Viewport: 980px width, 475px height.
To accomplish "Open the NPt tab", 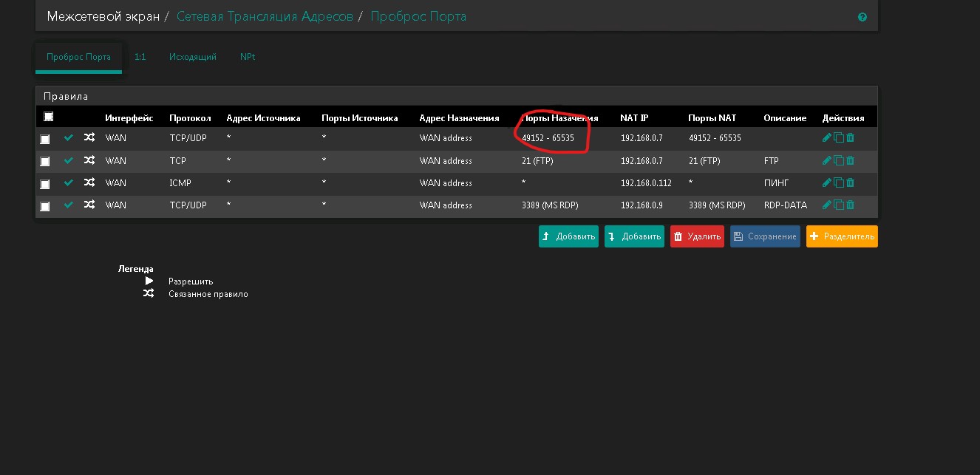I will 248,57.
